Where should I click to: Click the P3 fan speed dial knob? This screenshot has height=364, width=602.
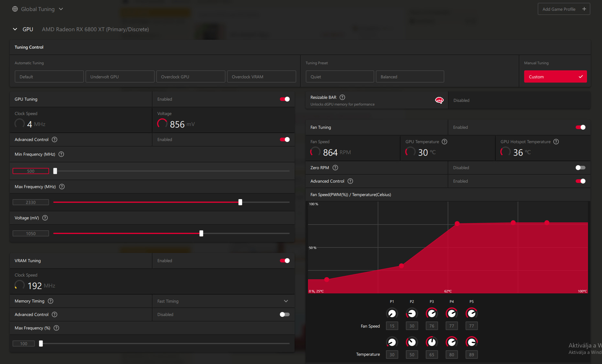432,313
